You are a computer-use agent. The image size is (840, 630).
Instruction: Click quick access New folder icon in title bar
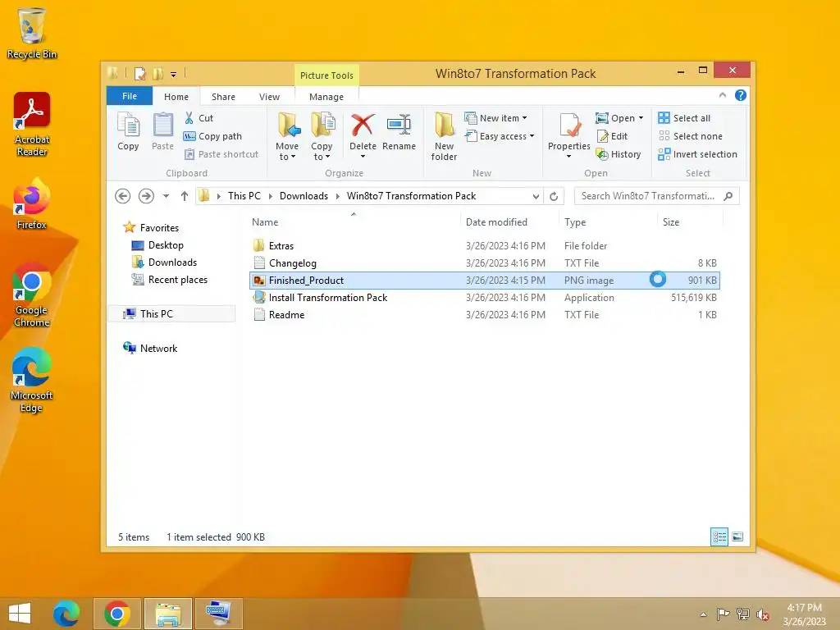[157, 73]
